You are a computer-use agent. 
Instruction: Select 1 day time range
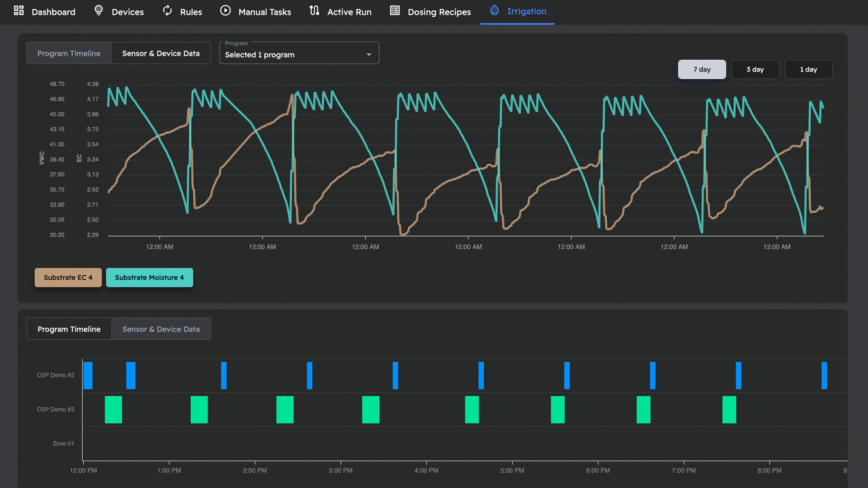tap(808, 69)
